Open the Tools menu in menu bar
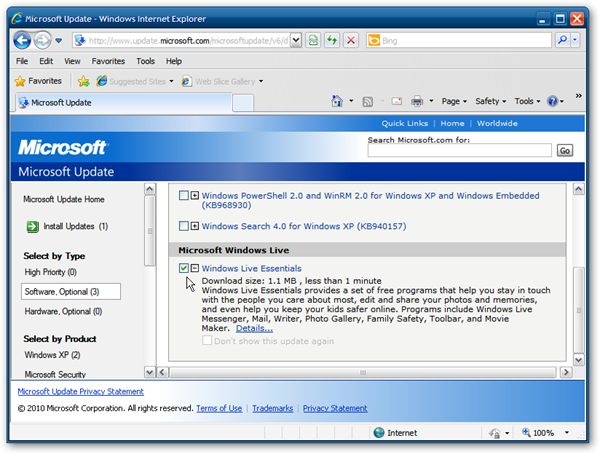 point(146,61)
